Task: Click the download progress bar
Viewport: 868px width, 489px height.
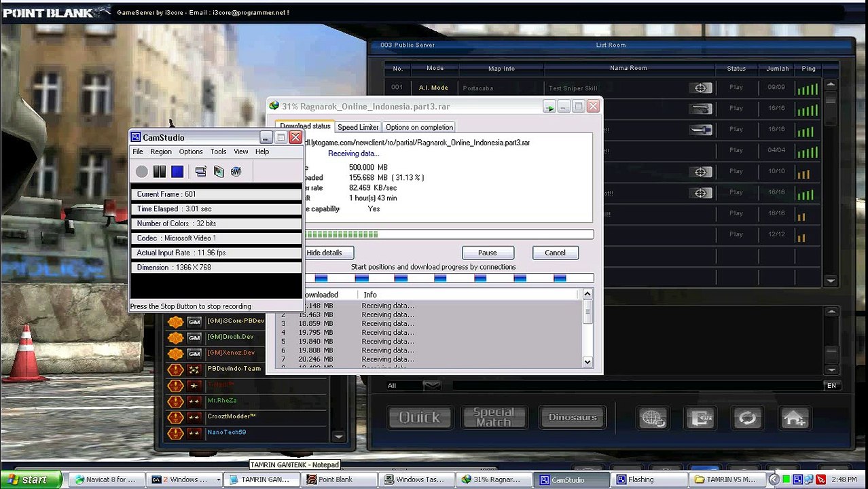Action: [448, 234]
